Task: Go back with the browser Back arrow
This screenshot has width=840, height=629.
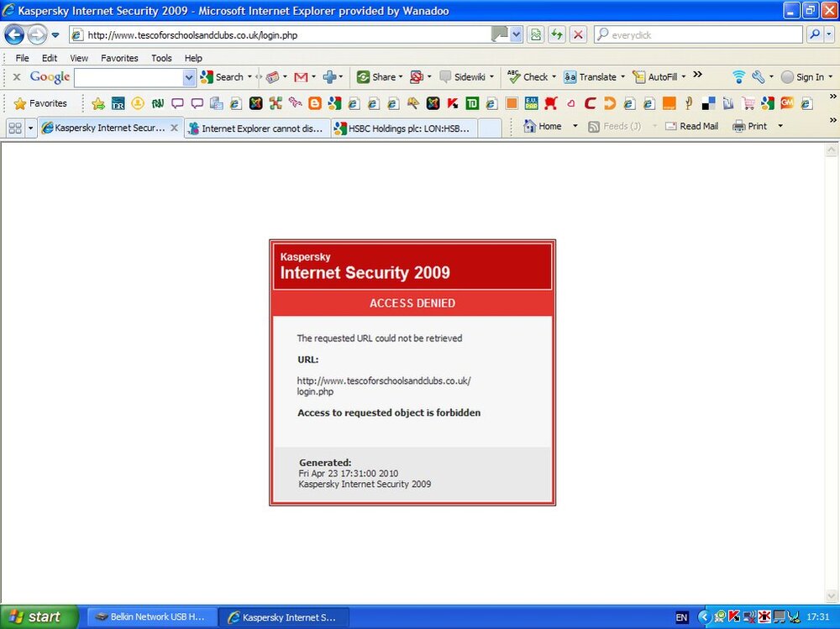Action: pos(14,35)
